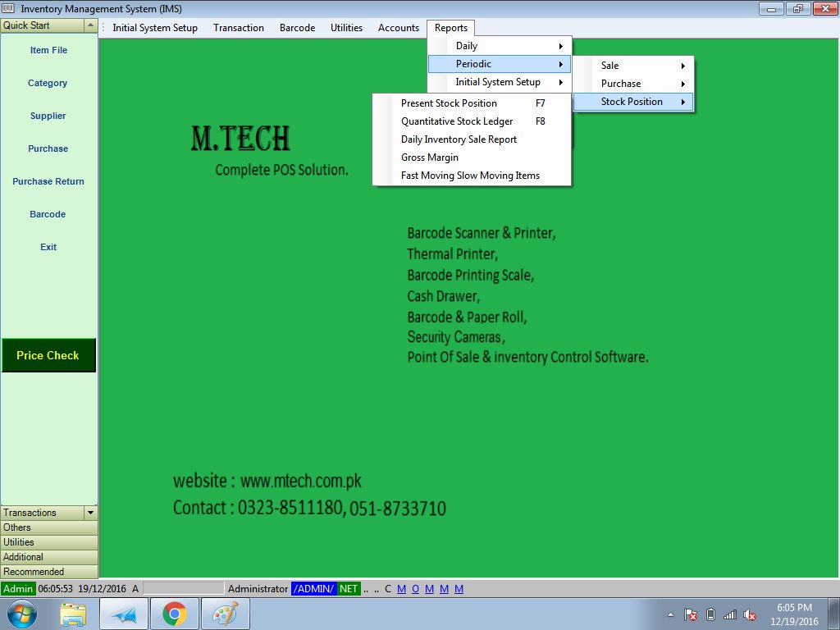
Task: Click the status bar input field
Action: click(183, 589)
